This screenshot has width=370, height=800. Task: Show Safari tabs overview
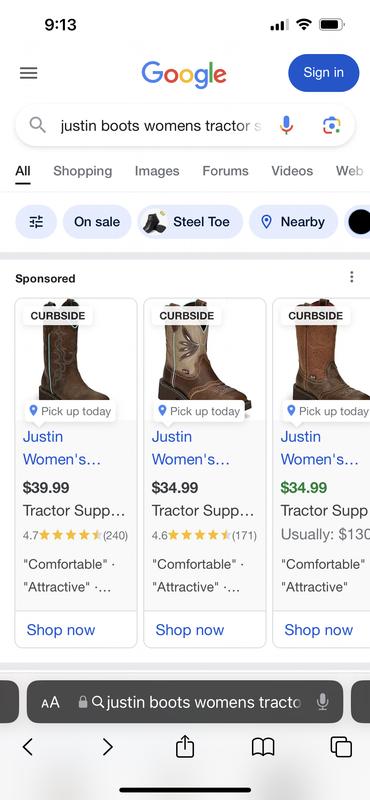(x=341, y=747)
